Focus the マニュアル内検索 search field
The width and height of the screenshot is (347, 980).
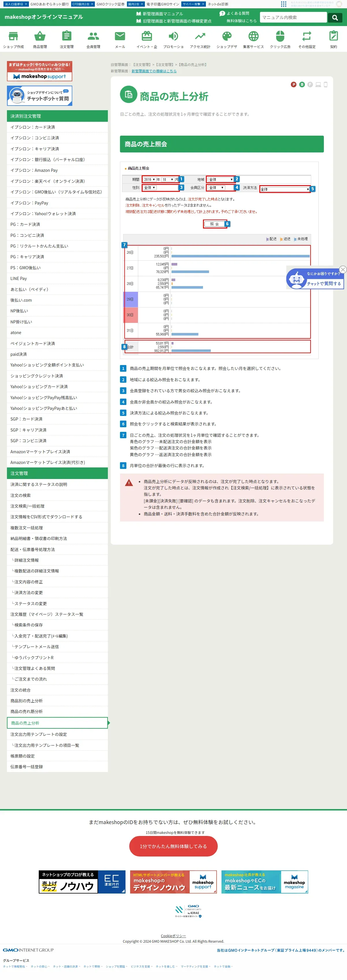(293, 17)
